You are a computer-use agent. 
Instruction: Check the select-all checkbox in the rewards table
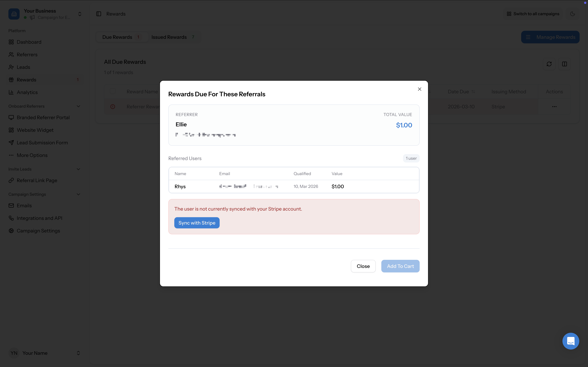click(113, 91)
